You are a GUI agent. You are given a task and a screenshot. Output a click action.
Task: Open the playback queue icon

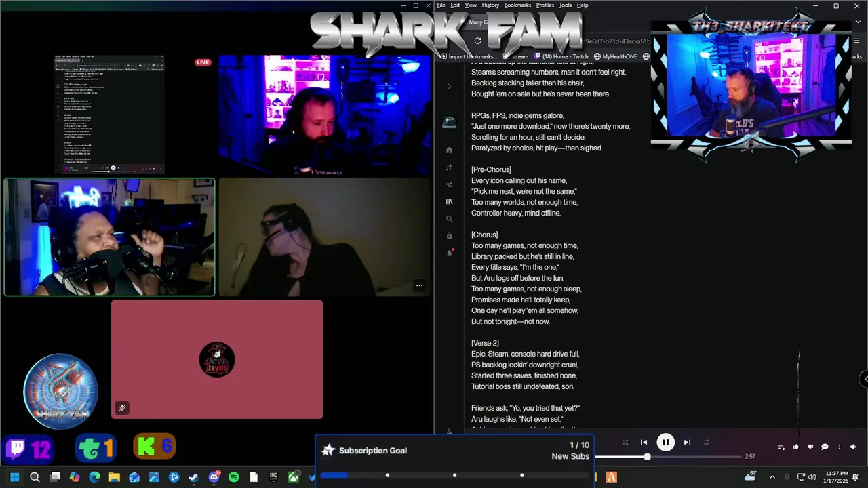tap(781, 447)
